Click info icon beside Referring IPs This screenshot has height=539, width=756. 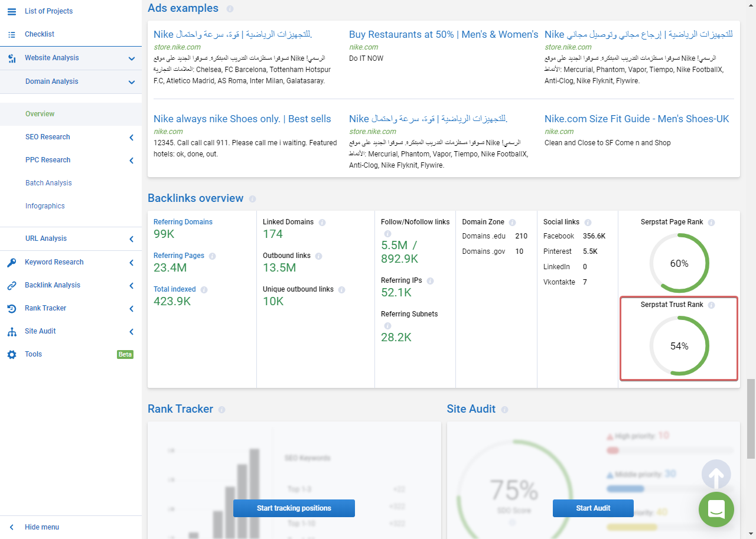click(x=430, y=281)
